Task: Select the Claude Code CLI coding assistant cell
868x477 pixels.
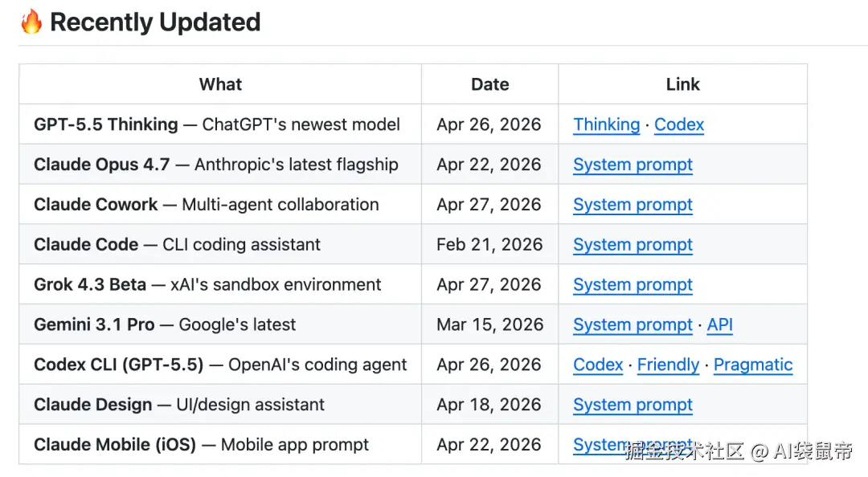Action: click(x=220, y=244)
